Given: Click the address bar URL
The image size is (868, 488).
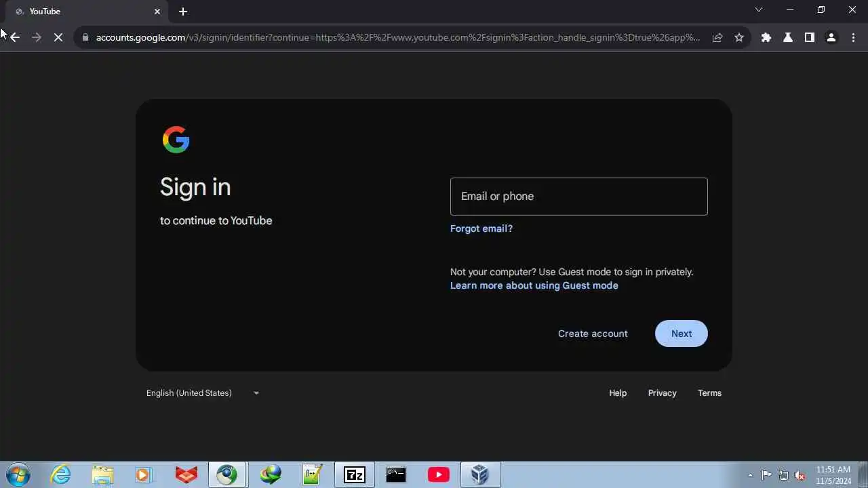Looking at the screenshot, I should coord(397,38).
